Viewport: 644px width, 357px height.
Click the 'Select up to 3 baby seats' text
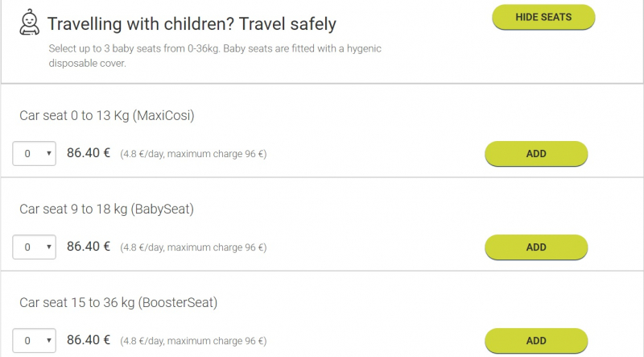pos(214,49)
